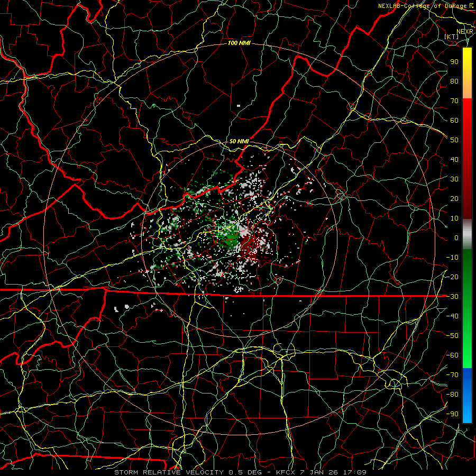Click the 50 value on velocity scale

(454, 140)
